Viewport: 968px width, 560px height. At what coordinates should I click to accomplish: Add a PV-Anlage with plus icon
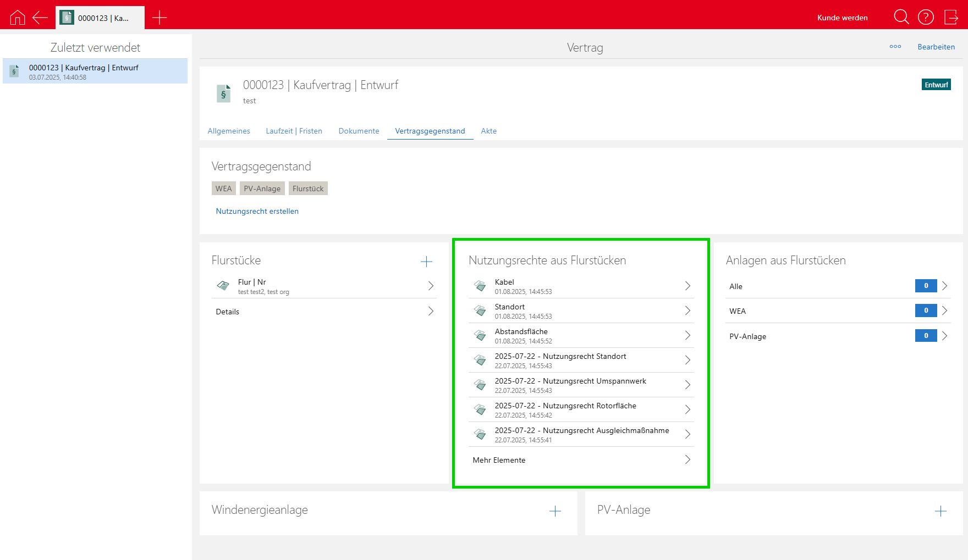941,511
